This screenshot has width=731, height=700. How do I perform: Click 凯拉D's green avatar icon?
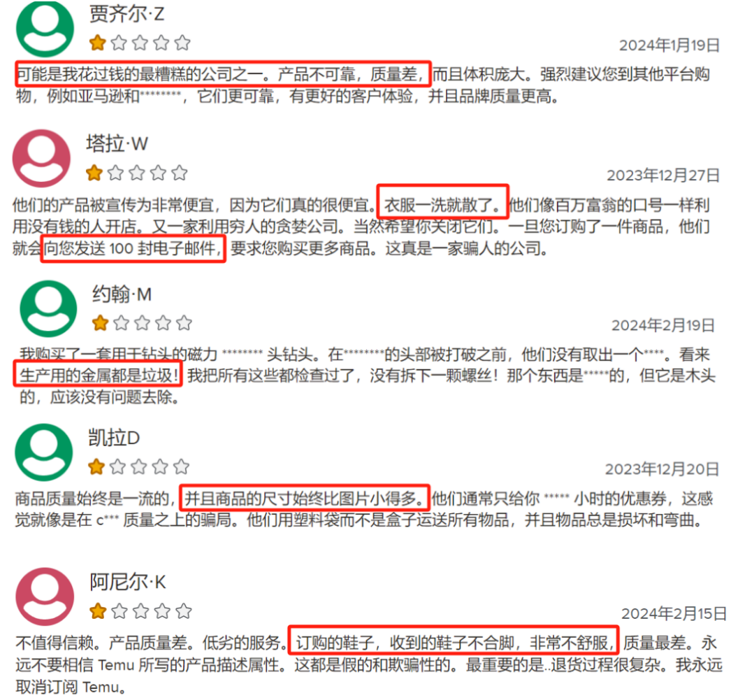44,452
